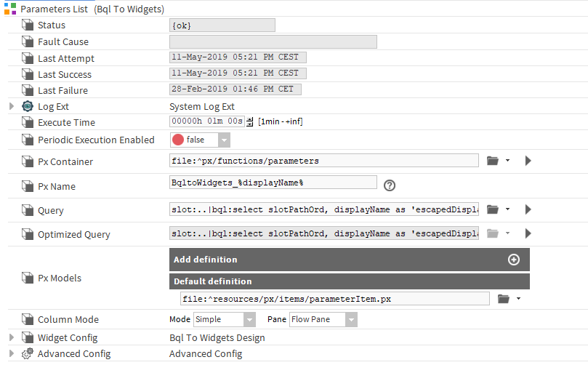
Task: Click the Execute Time stepper arrows
Action: (251, 121)
